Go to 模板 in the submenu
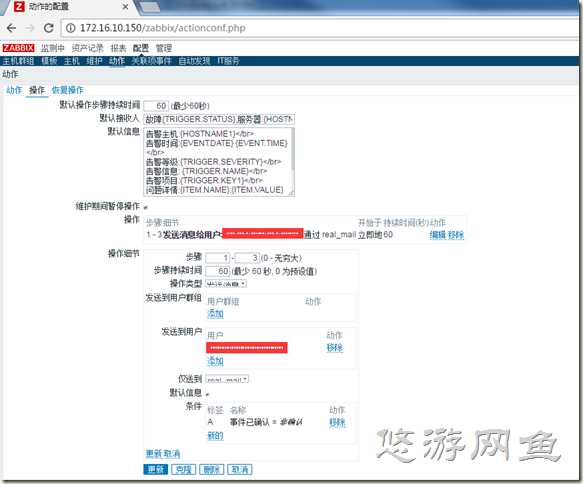The height and width of the screenshot is (484, 583). [x=49, y=61]
